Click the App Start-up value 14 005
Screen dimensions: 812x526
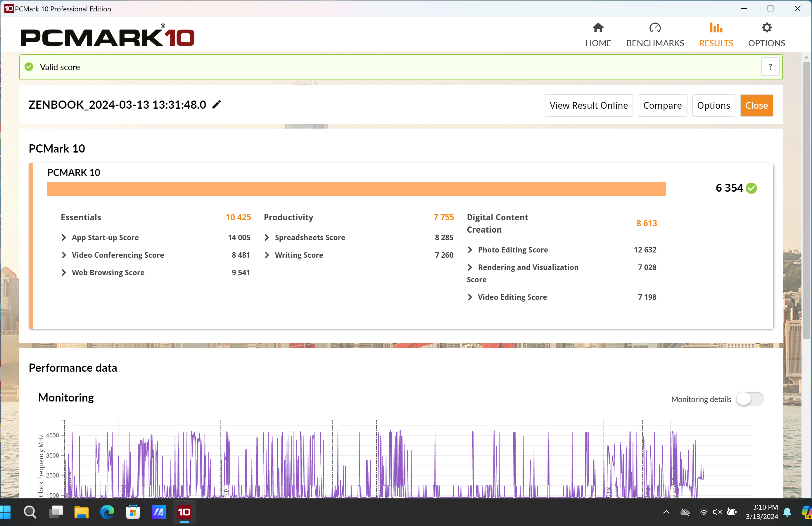point(239,237)
